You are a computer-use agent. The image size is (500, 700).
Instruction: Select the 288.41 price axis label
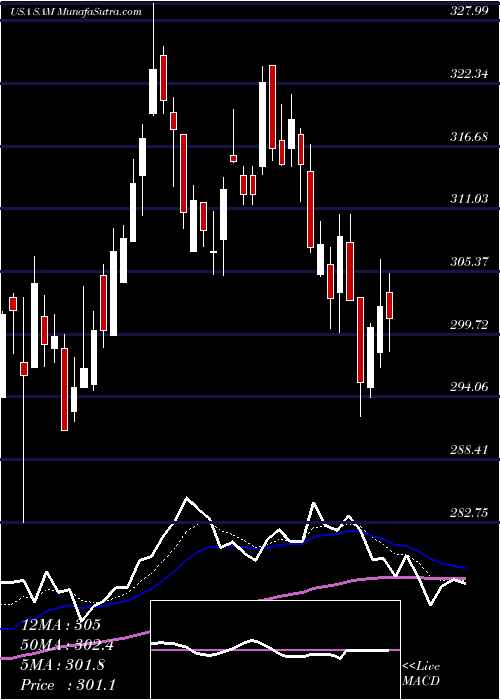click(x=469, y=449)
